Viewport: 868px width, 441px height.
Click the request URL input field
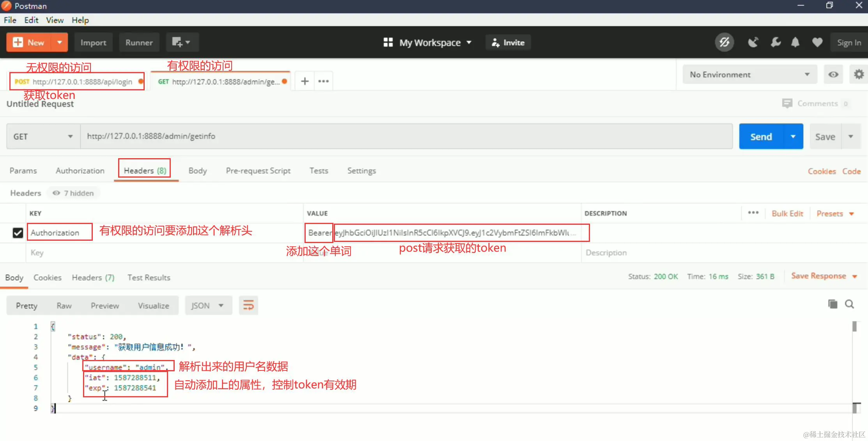pos(406,136)
